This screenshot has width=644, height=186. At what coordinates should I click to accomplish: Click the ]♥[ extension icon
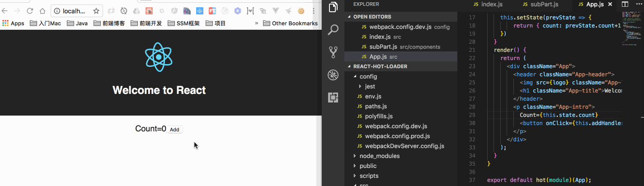[x=250, y=11]
